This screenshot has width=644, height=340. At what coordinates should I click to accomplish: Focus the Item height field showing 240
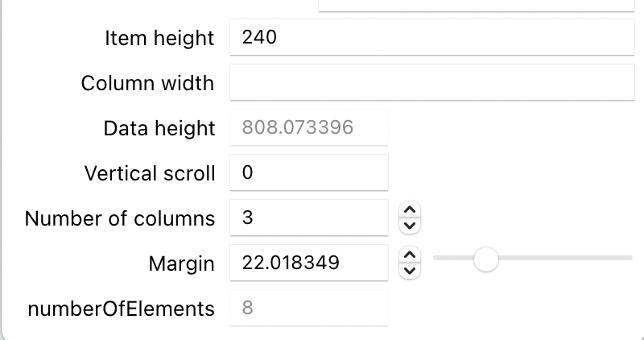(432, 37)
